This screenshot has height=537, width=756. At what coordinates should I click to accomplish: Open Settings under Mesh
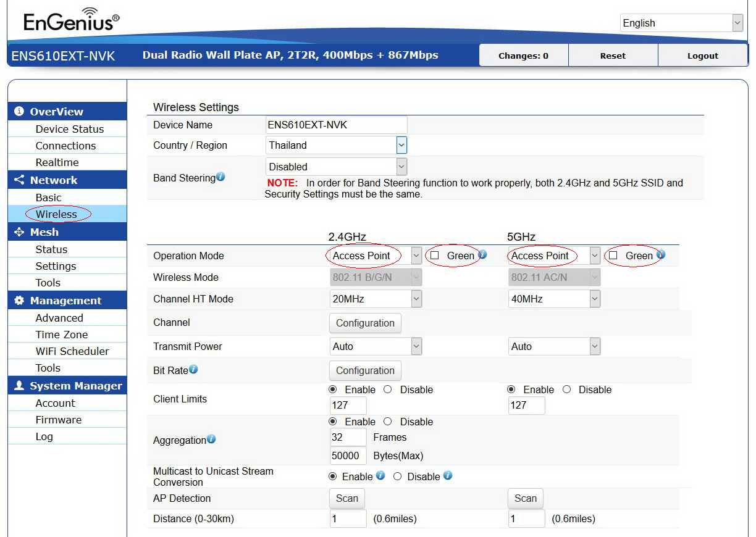click(56, 266)
